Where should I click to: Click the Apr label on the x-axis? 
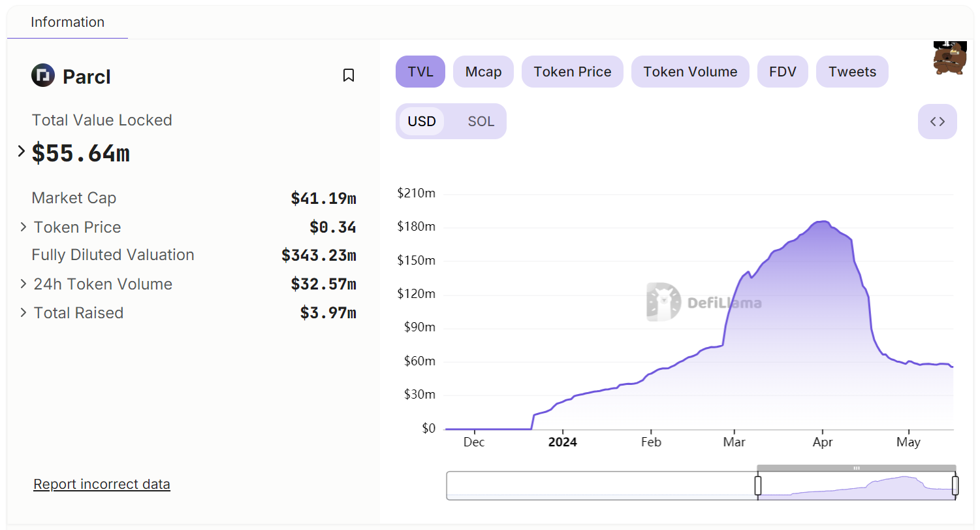823,442
